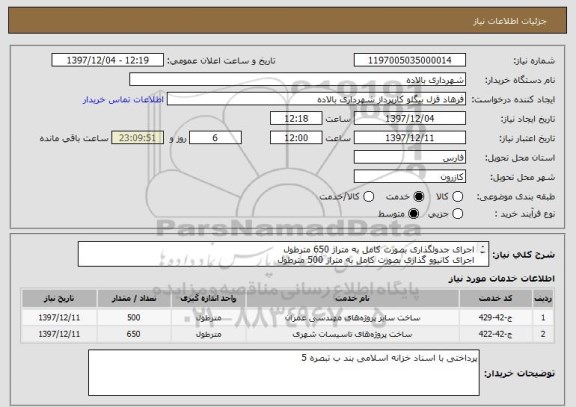Click the request creator field فرهاد قزل بیگلو
The width and height of the screenshot is (576, 407).
tap(316, 99)
